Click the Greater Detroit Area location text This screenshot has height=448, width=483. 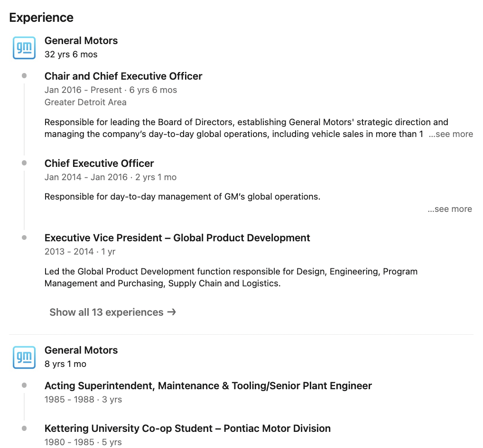click(85, 102)
